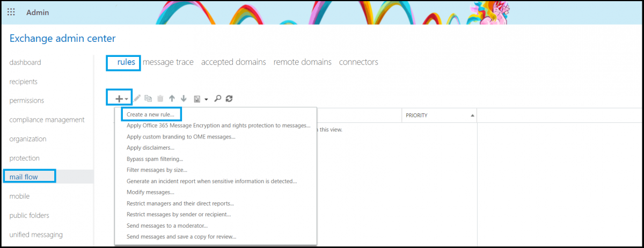This screenshot has height=248, width=644.
Task: Click the move up arrow icon
Action: click(172, 99)
